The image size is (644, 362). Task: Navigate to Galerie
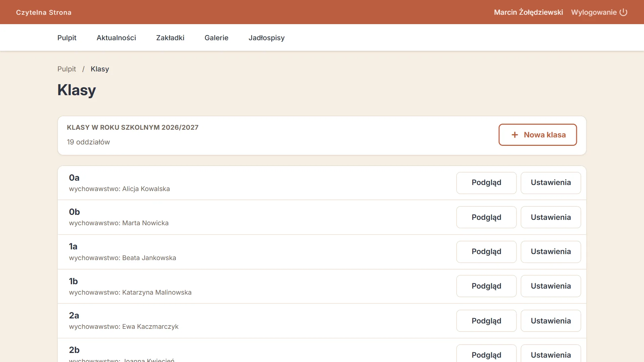click(216, 38)
